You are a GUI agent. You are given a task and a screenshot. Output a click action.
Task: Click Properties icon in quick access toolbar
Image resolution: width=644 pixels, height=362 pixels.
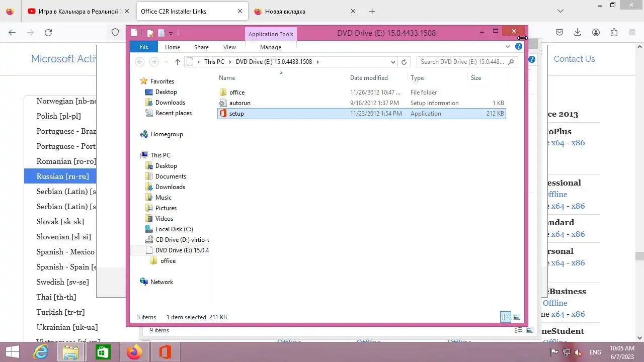(x=150, y=33)
